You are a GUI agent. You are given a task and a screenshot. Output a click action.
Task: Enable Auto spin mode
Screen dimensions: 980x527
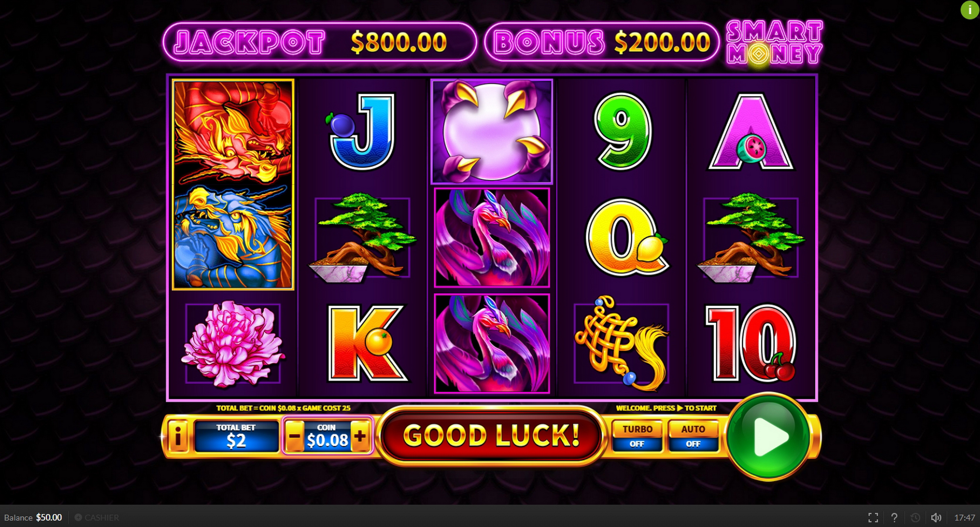click(x=693, y=436)
